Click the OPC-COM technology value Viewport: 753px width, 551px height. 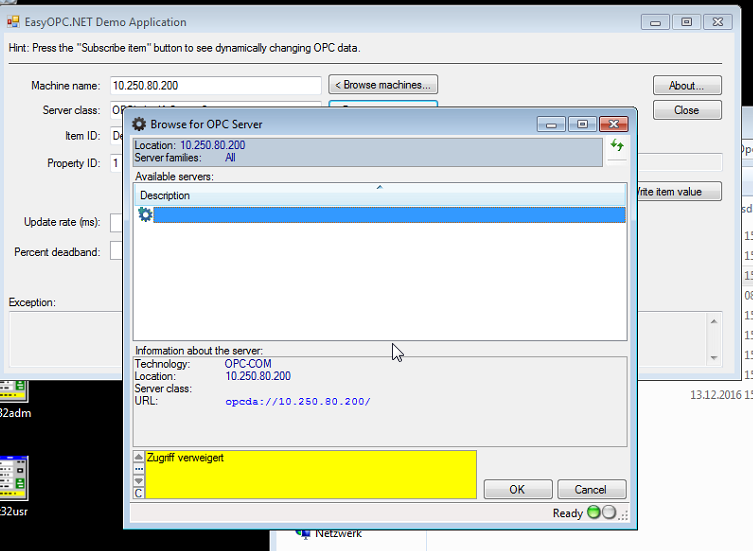point(248,364)
